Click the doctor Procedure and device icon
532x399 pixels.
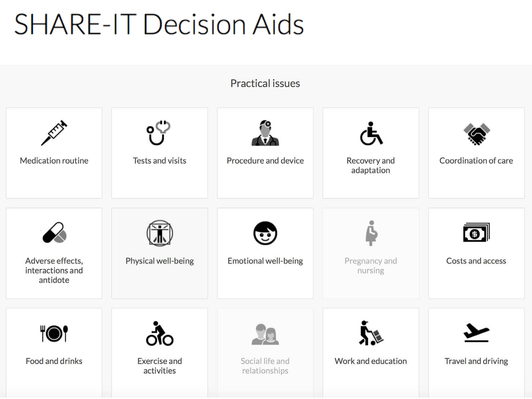click(265, 133)
